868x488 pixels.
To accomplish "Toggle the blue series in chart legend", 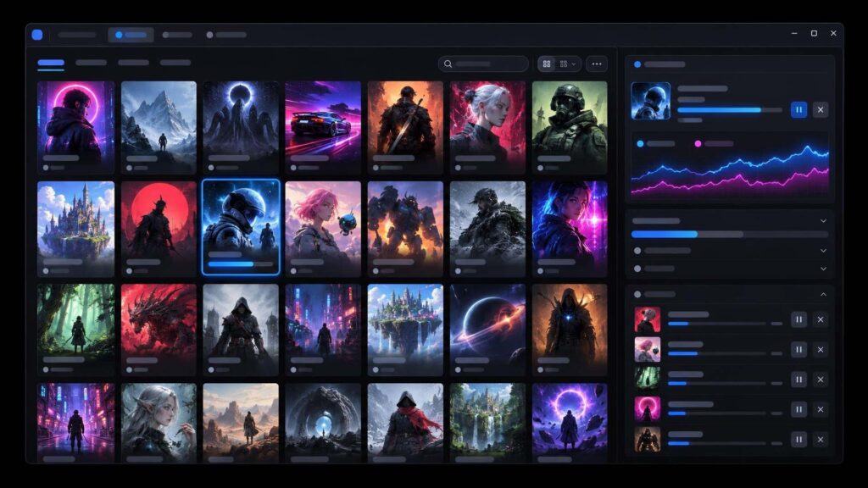I will 655,143.
